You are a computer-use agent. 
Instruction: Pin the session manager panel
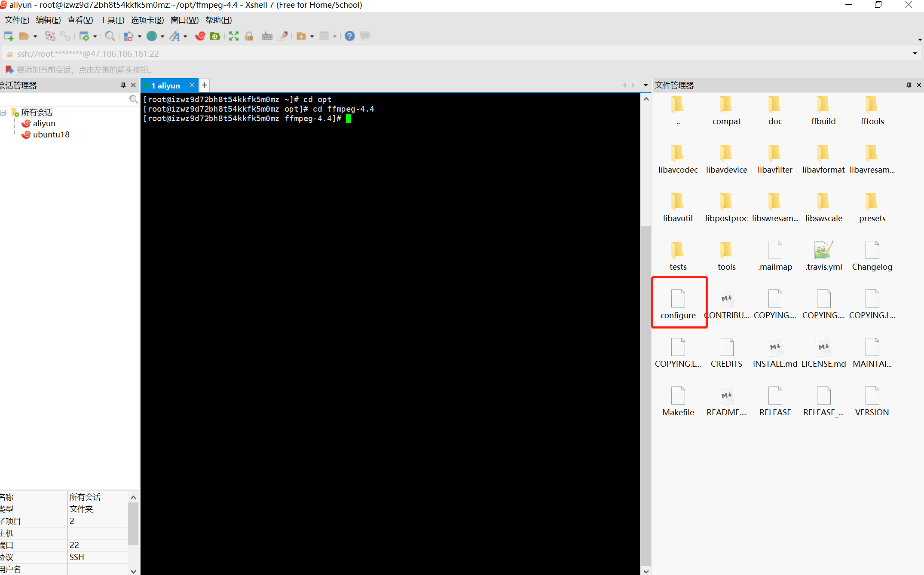coord(123,85)
